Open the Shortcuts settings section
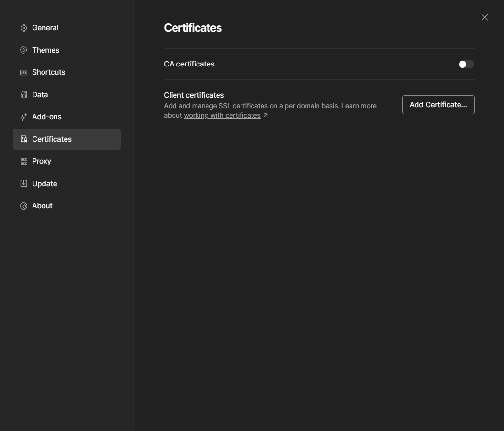The width and height of the screenshot is (504, 431). point(66,72)
